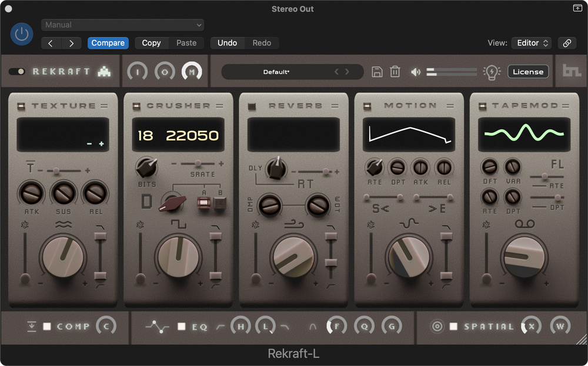Screen dimensions: 588x366
Task: Enable the EQ checkbox
Action: tap(182, 327)
